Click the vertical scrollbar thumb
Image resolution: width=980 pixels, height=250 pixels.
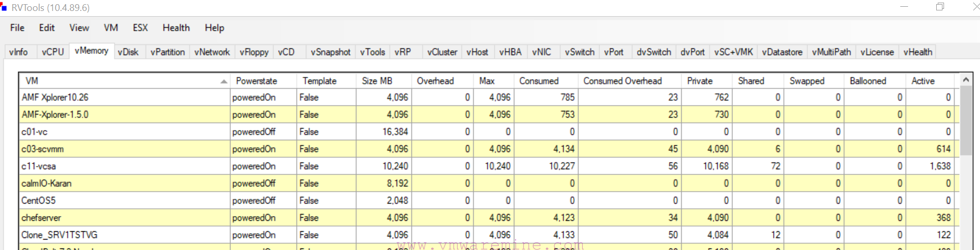[x=966, y=121]
